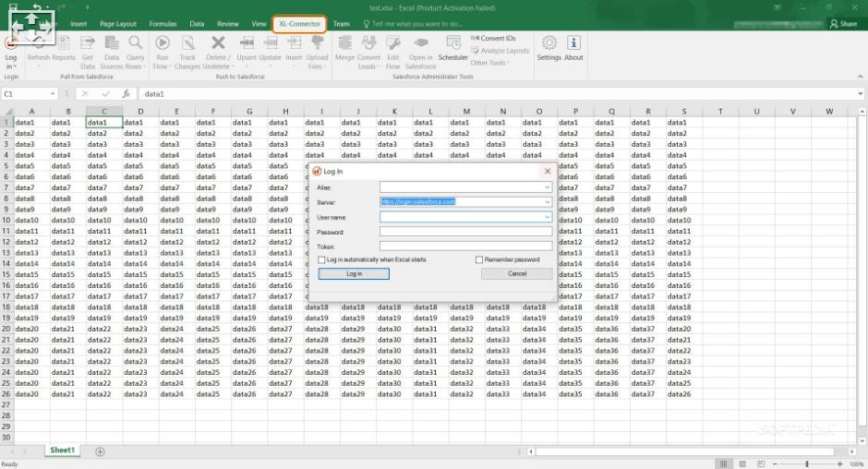Expand the User name dropdown
The image size is (868, 469).
tap(547, 217)
